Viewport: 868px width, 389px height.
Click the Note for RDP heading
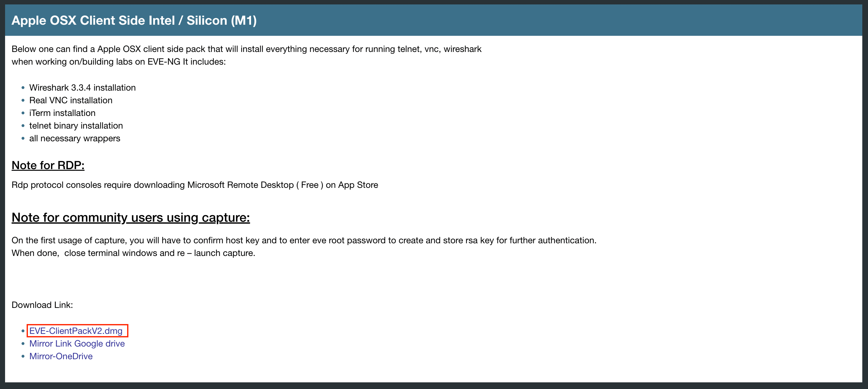[48, 165]
